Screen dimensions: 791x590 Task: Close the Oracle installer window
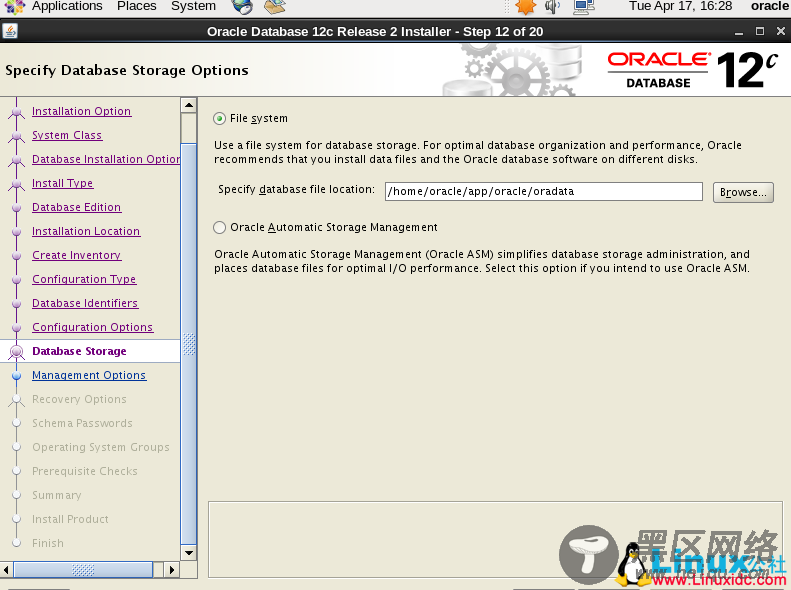point(780,31)
